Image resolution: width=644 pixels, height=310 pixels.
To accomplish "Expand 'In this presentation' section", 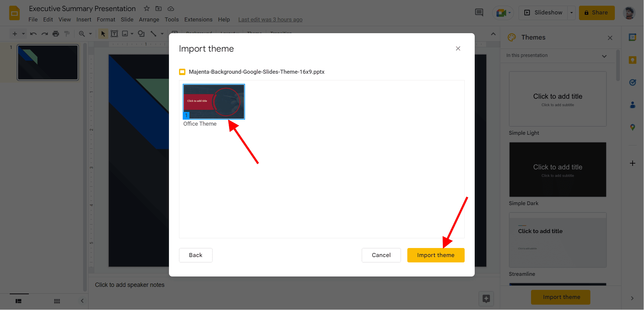I will (604, 56).
